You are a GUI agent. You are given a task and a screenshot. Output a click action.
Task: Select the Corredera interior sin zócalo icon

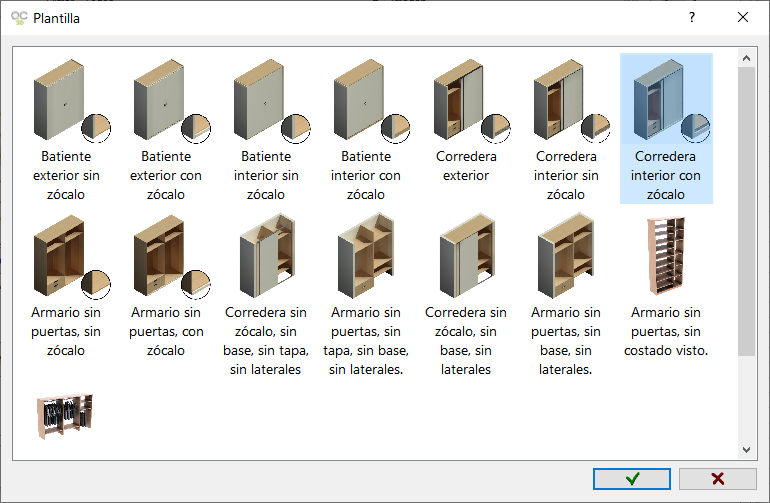(x=572, y=101)
